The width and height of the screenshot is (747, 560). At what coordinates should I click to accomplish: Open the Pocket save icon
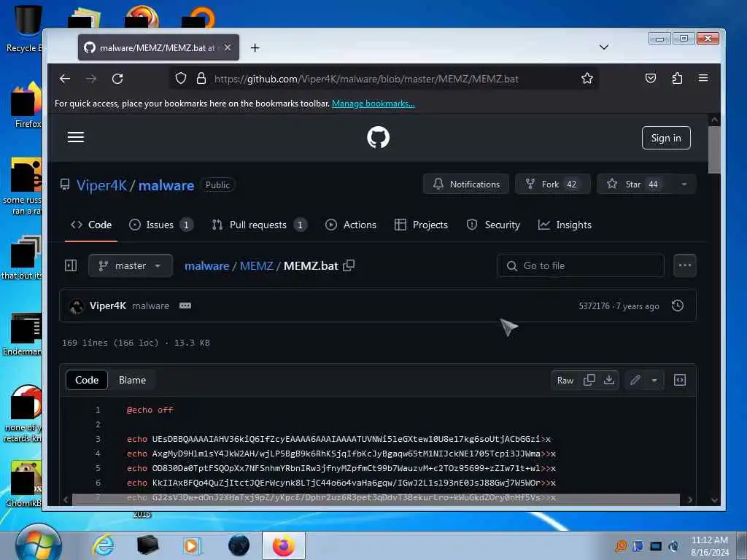tap(650, 78)
